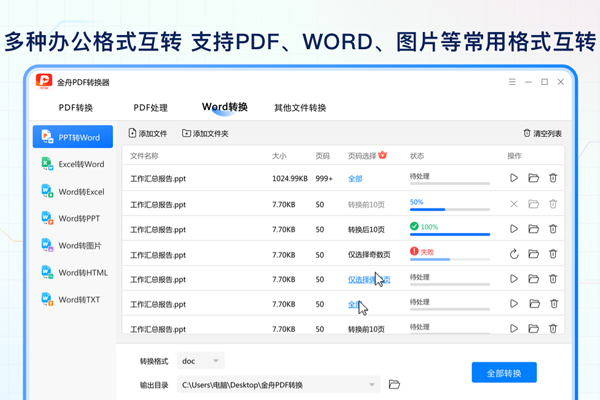Delete the 1024.99KB file from the list
The image size is (600, 400).
click(552, 179)
